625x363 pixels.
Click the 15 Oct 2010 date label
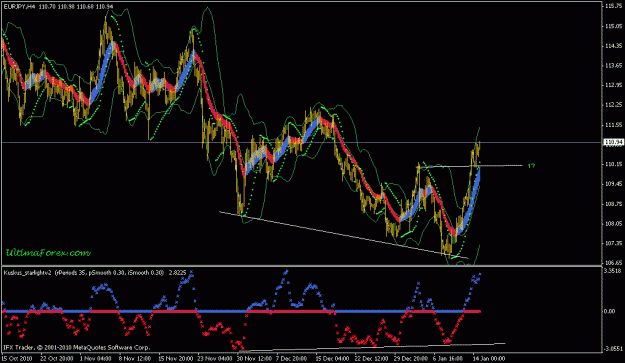[x=16, y=358]
